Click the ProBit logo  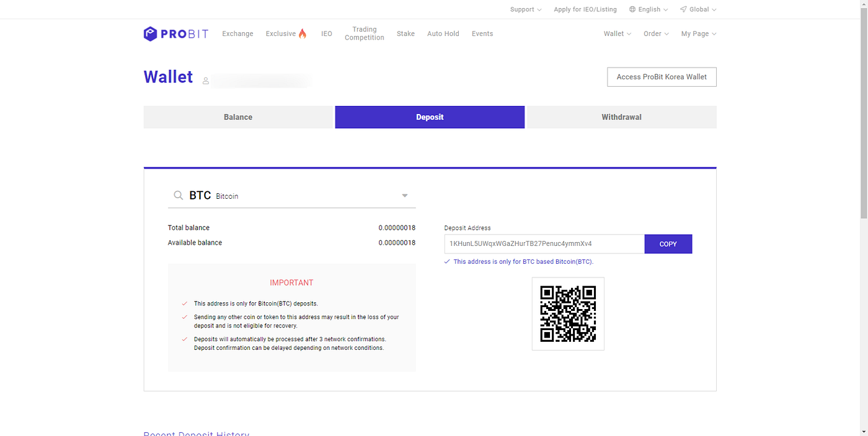176,33
